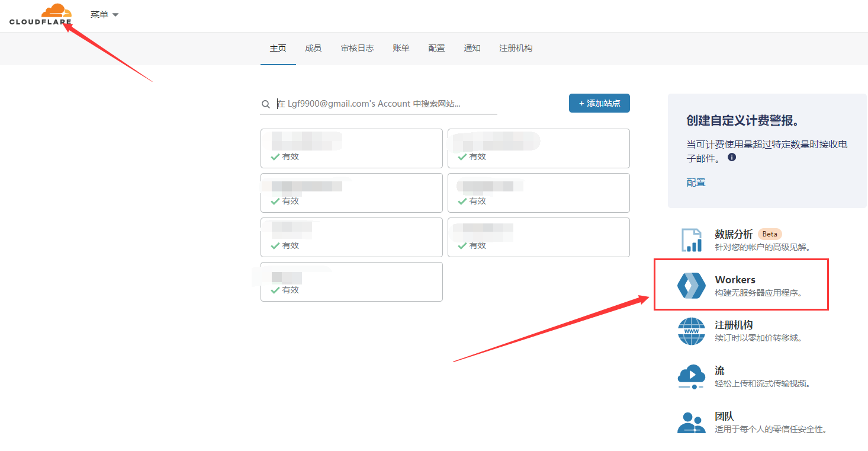This screenshot has height=451, width=868.
Task: Open the 审核日志 tab
Action: point(357,48)
